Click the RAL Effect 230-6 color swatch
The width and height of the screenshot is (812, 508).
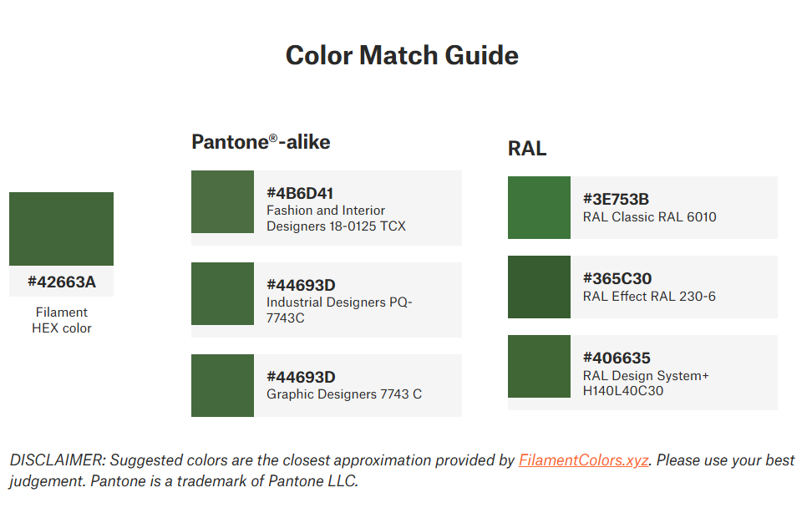[x=539, y=287]
